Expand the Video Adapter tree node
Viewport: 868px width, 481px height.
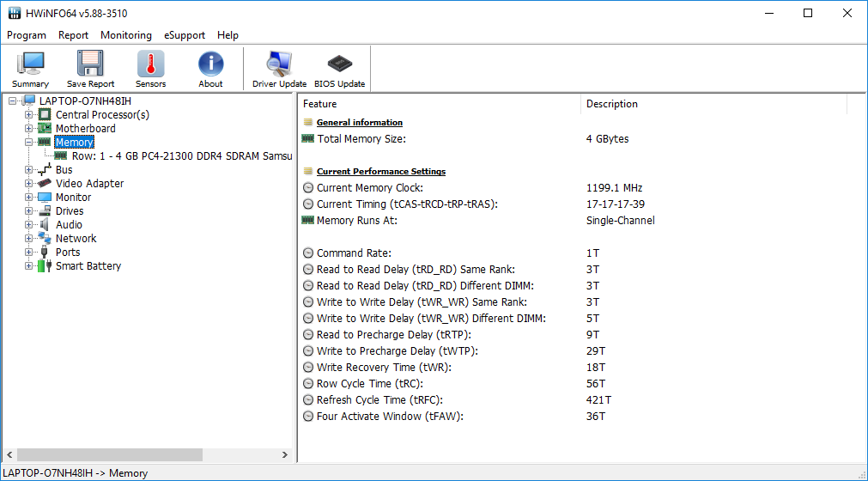pos(28,183)
